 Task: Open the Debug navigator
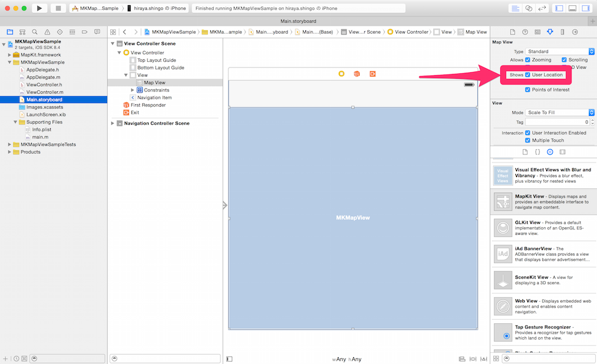pos(72,32)
